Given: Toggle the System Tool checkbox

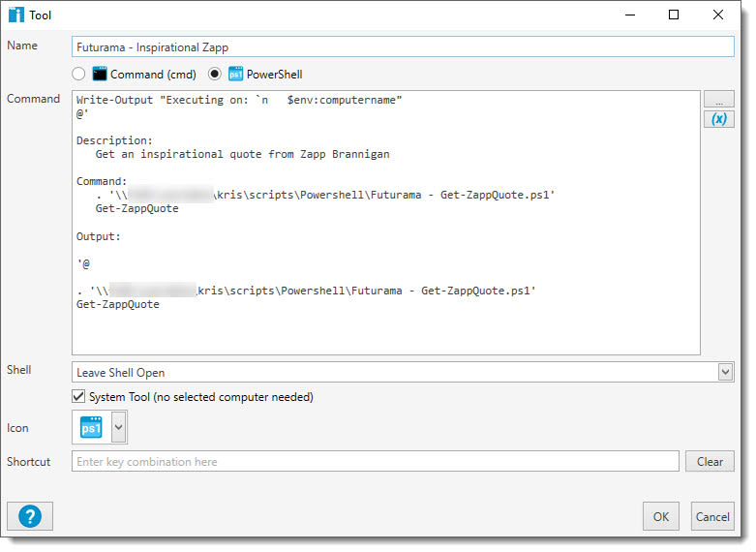Looking at the screenshot, I should tap(78, 397).
